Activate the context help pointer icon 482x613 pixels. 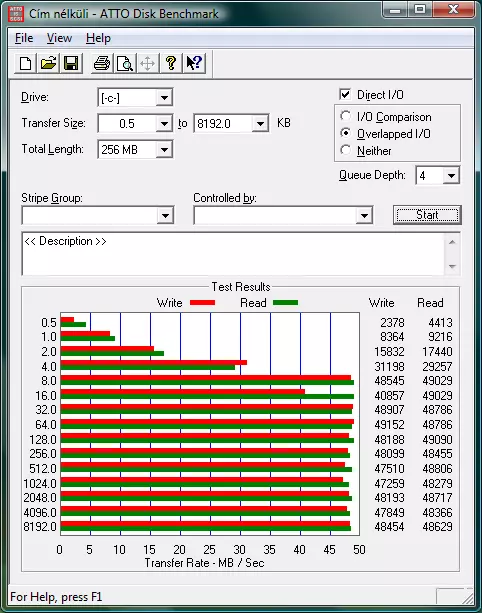tap(194, 63)
